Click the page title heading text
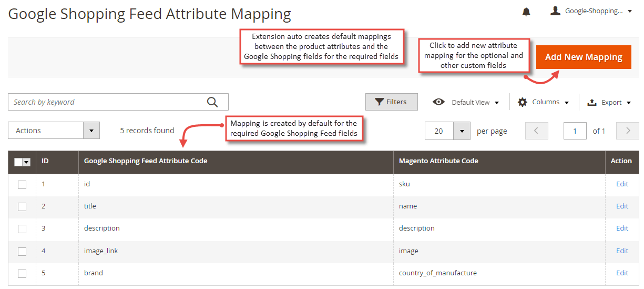Screen dimensions: 644x289 tap(150, 14)
